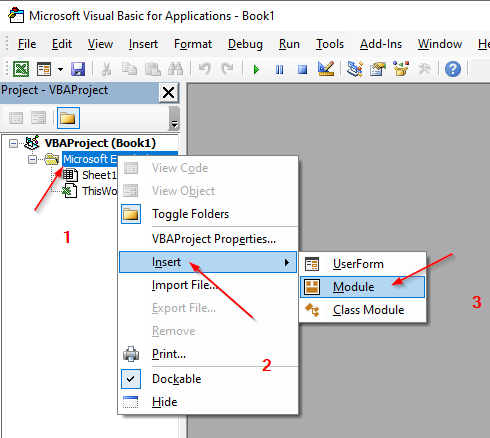
Task: Click the Reset stop square icon
Action: pyautogui.click(x=302, y=69)
